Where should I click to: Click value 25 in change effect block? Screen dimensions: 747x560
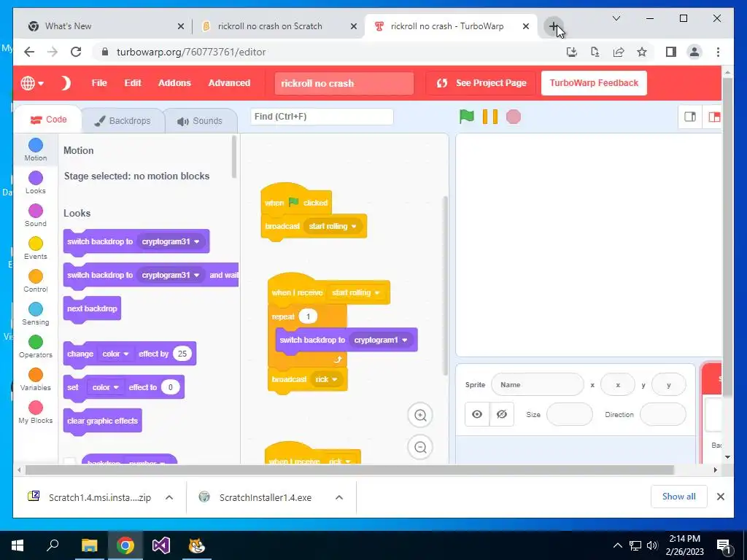click(x=182, y=354)
